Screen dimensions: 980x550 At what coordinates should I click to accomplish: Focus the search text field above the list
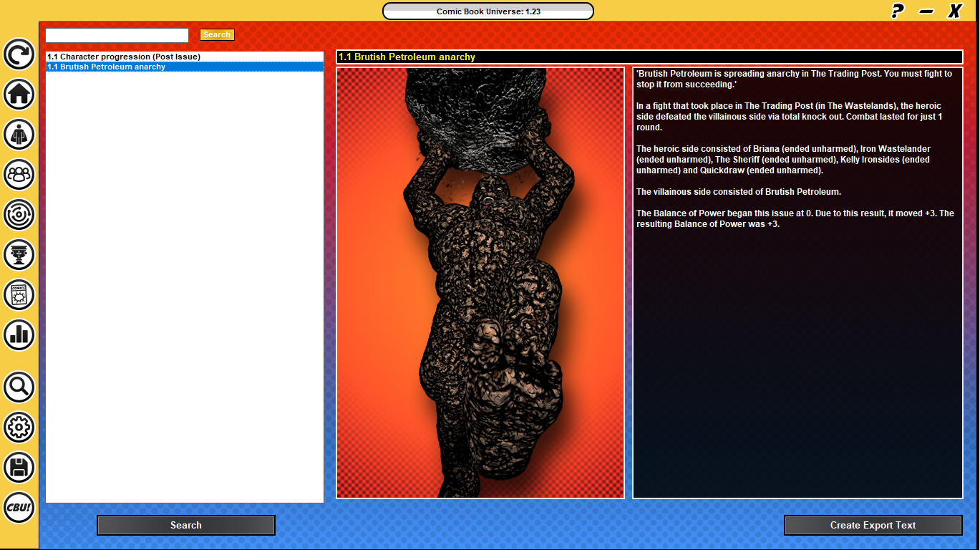[117, 35]
